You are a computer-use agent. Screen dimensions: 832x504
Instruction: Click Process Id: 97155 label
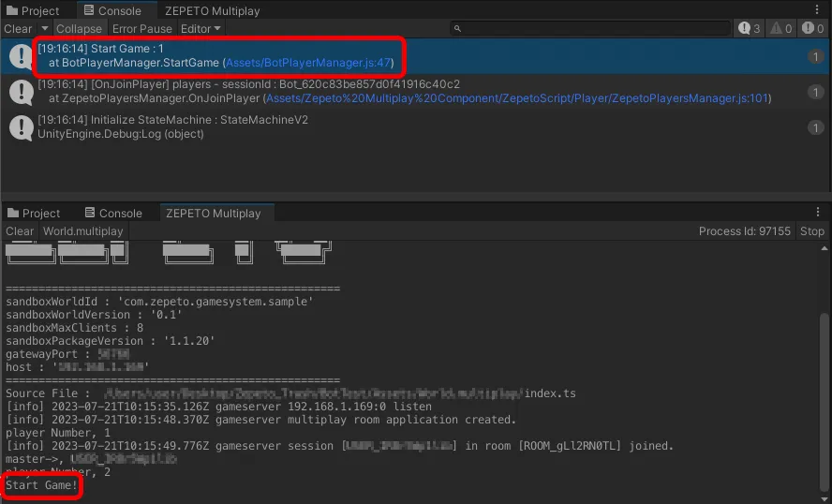tap(745, 231)
